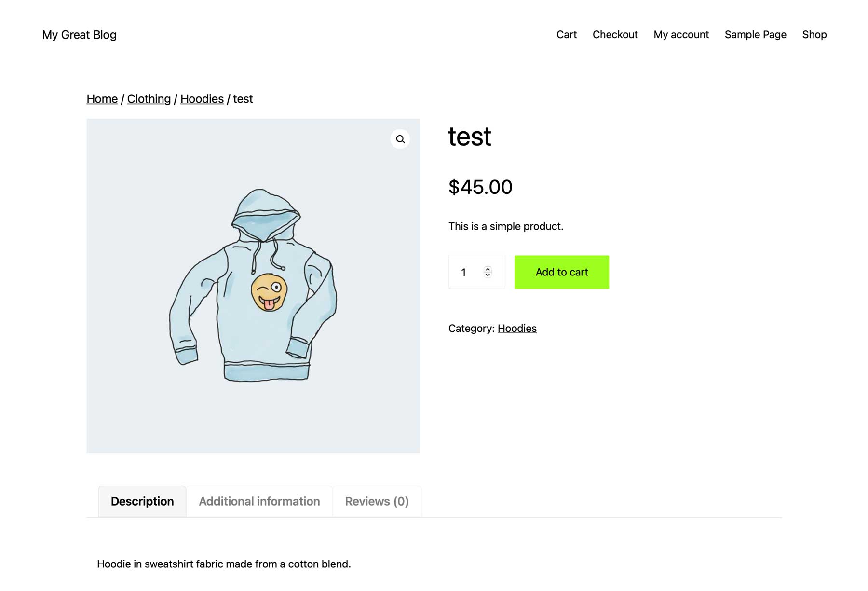This screenshot has height=591, width=868.
Task: Click the My Great Blog site title
Action: pos(79,34)
